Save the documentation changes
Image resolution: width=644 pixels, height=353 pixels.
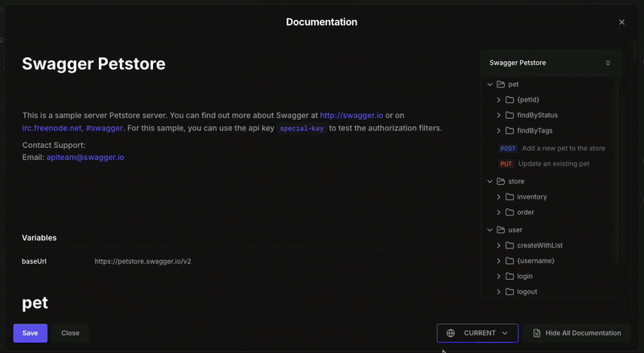(31, 333)
